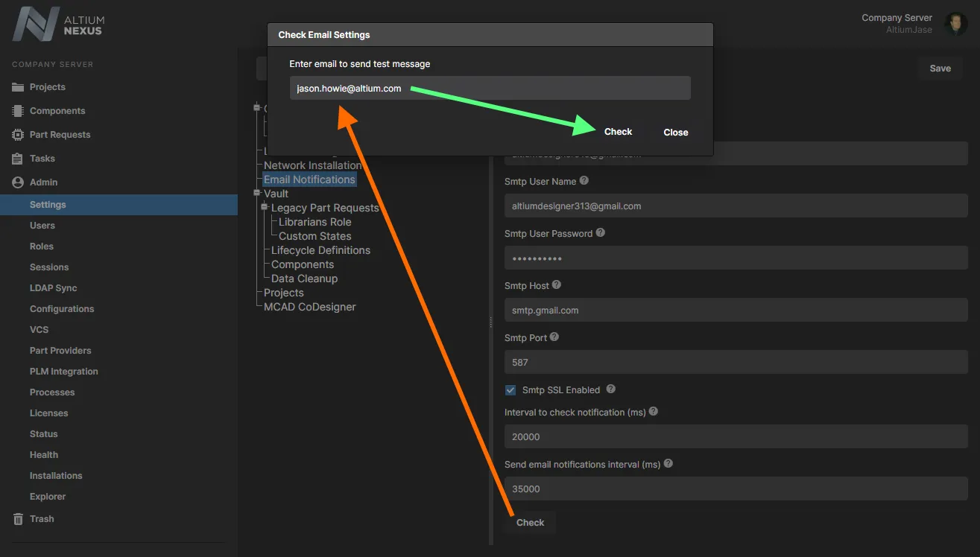The width and height of the screenshot is (980, 557).
Task: Go to Part Providers
Action: click(x=60, y=351)
